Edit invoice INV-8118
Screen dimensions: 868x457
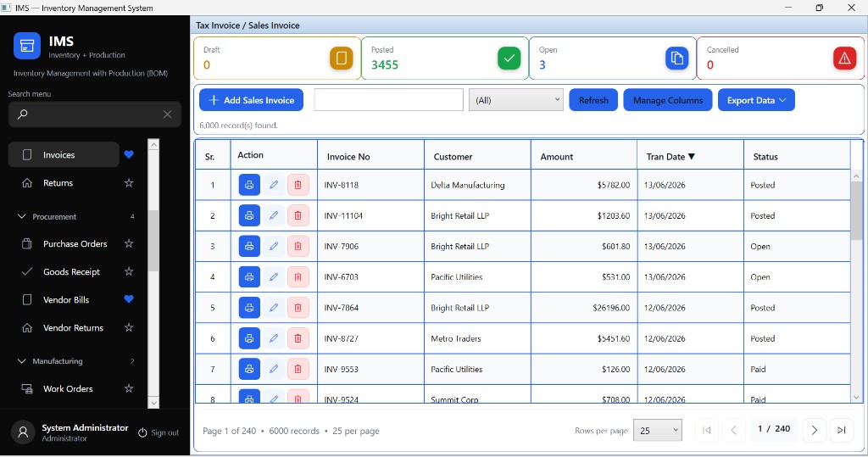click(x=274, y=185)
